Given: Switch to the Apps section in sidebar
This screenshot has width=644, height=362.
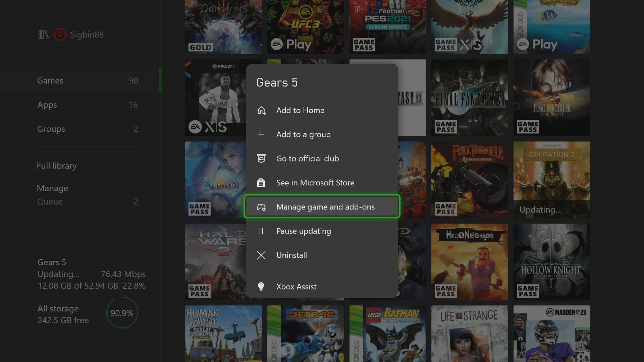Looking at the screenshot, I should point(47,105).
